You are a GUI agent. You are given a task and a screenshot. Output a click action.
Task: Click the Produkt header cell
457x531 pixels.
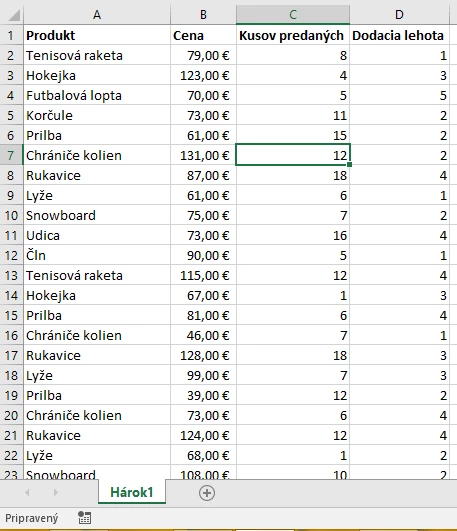click(97, 35)
